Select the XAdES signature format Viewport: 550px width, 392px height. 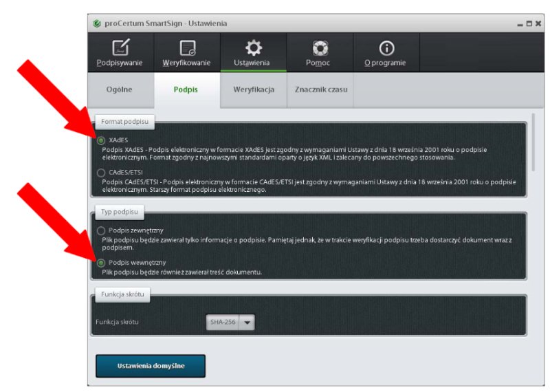(x=101, y=140)
